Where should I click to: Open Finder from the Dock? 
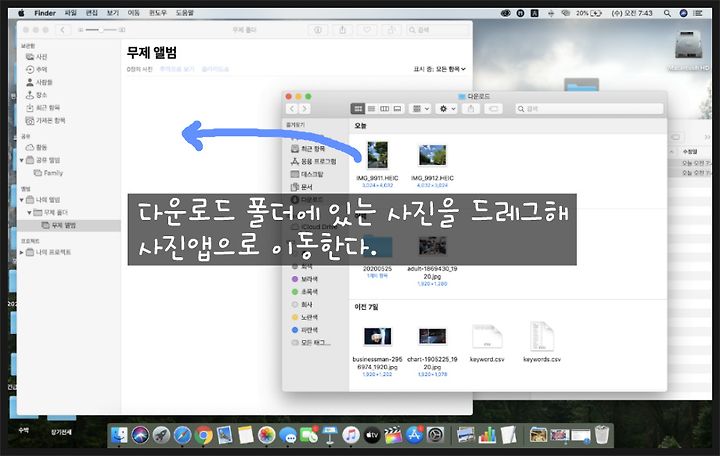119,434
